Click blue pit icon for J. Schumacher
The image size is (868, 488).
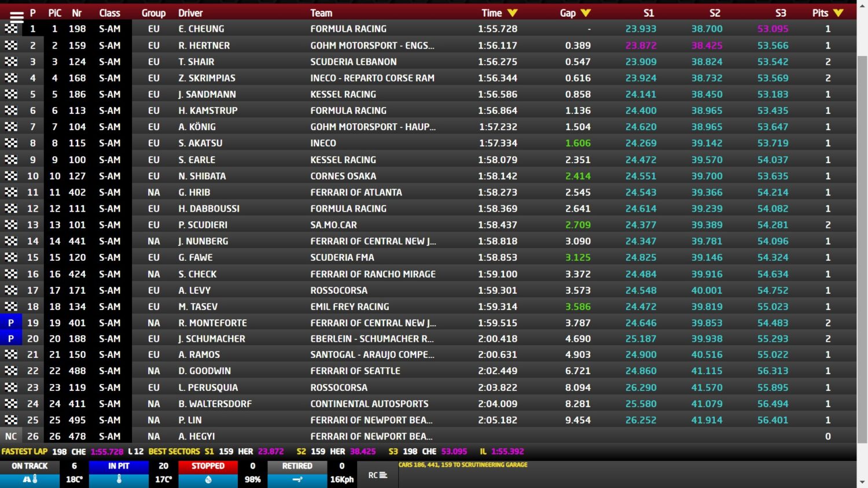11,339
